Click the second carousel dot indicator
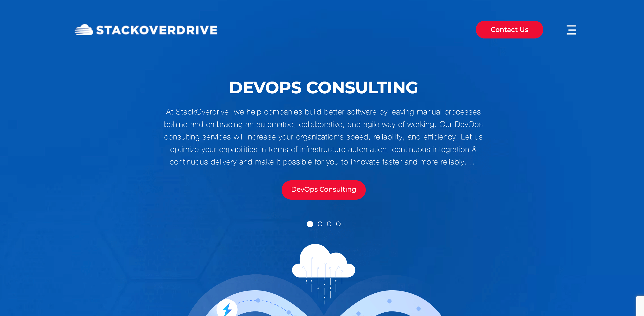The image size is (644, 316). point(320,224)
